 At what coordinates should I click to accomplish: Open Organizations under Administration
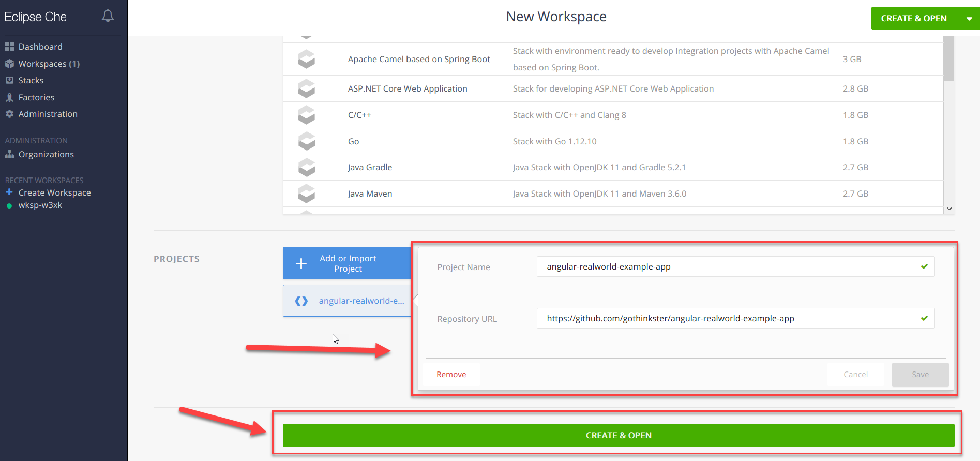point(46,154)
